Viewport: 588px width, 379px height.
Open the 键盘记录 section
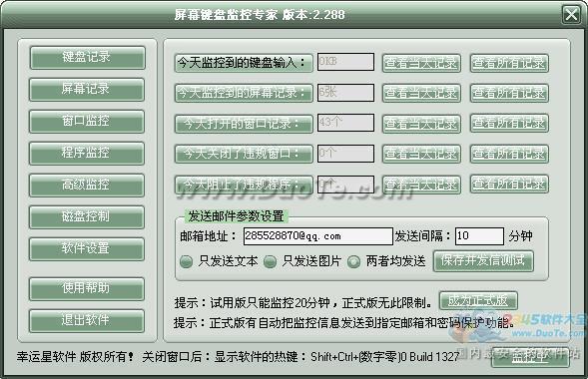pyautogui.click(x=87, y=58)
